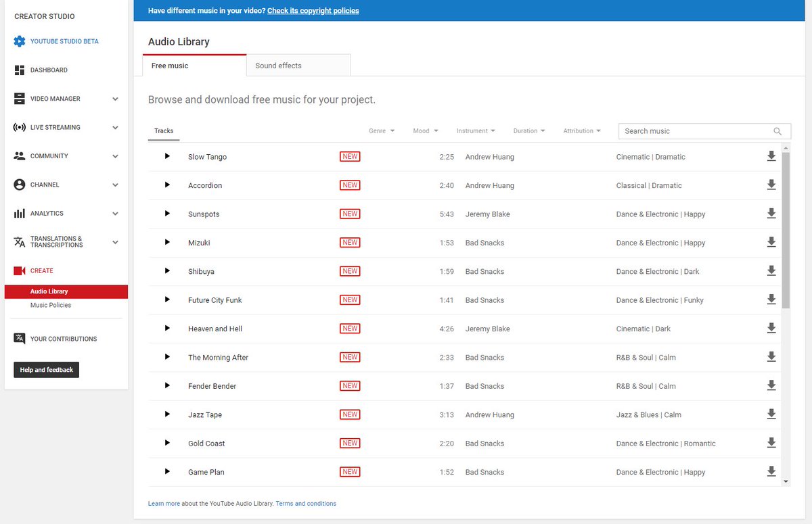Click the search magnifier icon

point(777,131)
